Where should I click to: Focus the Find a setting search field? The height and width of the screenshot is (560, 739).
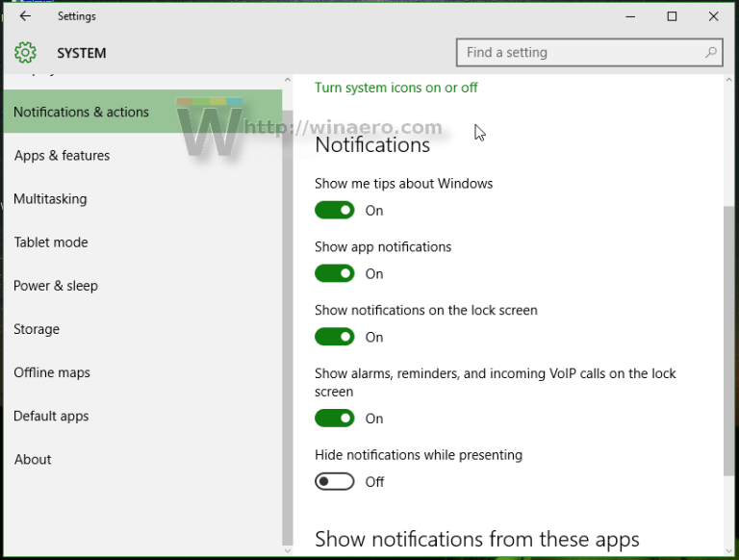(x=589, y=52)
